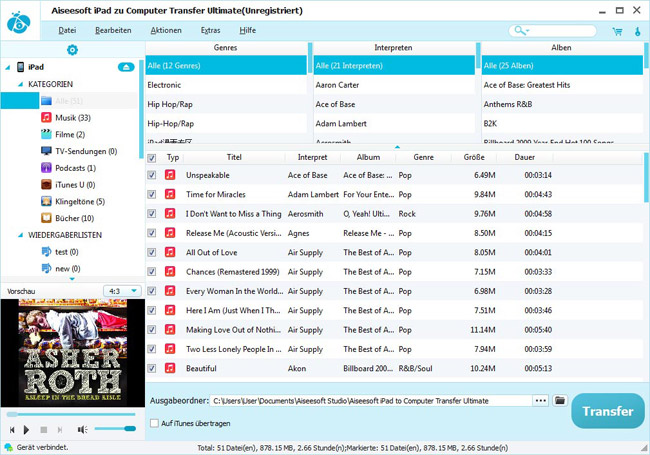Open the settings gear above device tree
650x455 pixels.
point(72,50)
